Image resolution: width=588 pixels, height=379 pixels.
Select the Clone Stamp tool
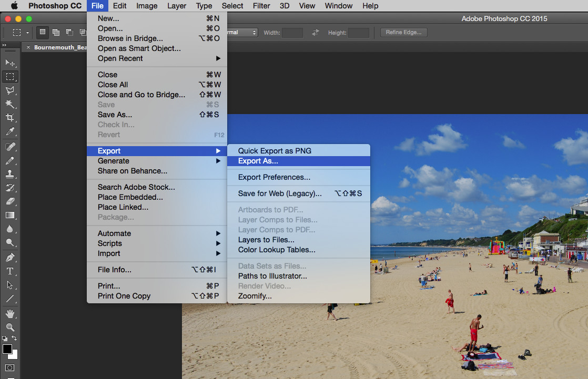pos(10,174)
